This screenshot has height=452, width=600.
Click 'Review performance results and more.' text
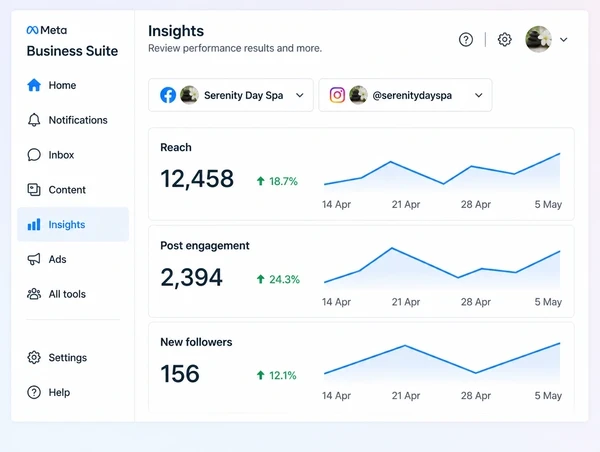(235, 48)
